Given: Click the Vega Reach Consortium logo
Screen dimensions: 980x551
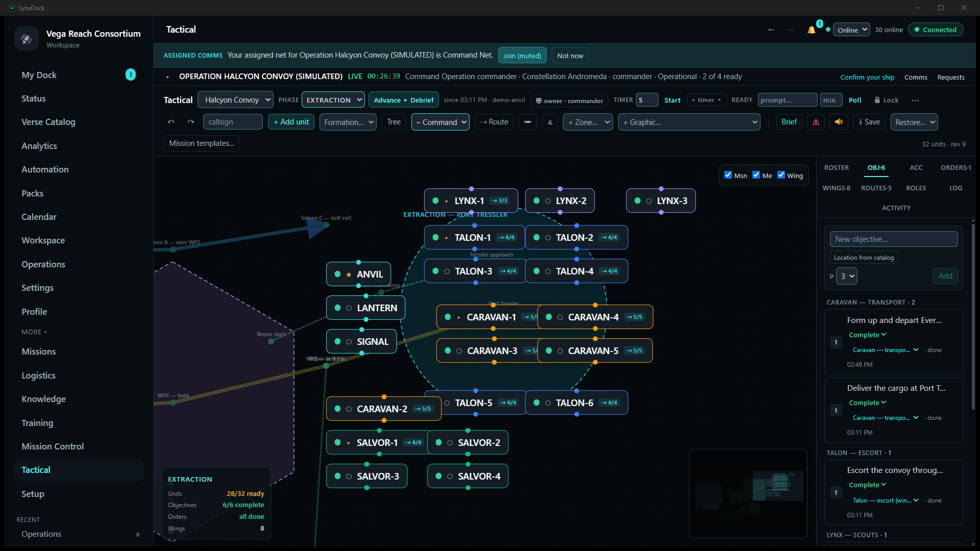Looking at the screenshot, I should tap(27, 38).
